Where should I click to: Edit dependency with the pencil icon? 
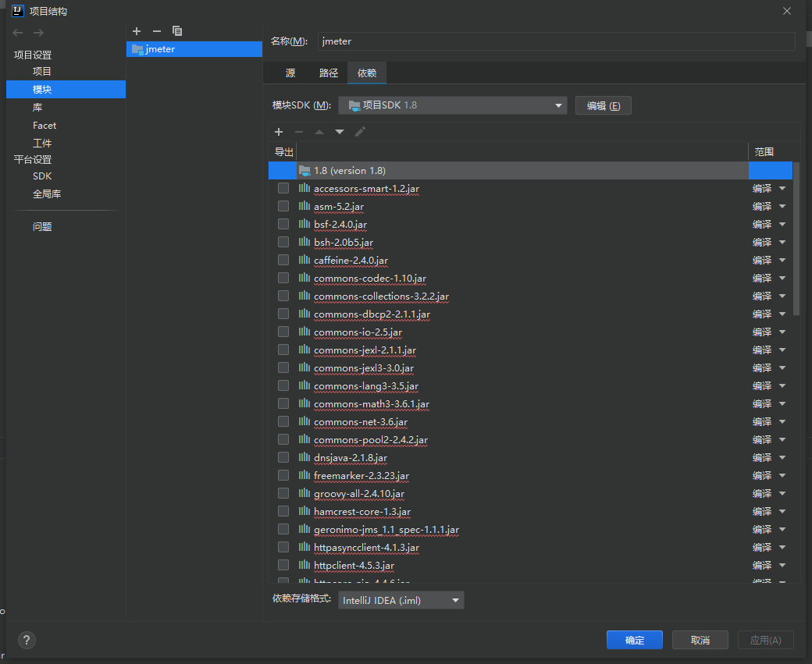[360, 132]
